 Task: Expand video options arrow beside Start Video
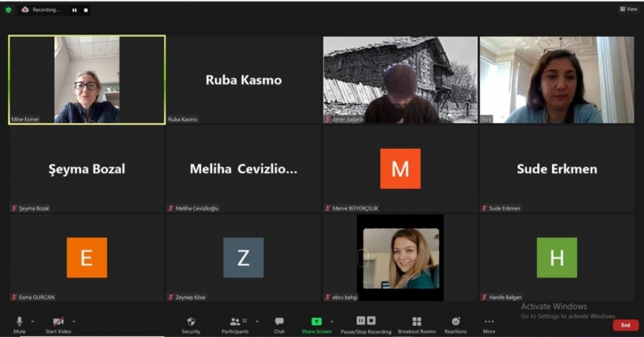coord(74,322)
